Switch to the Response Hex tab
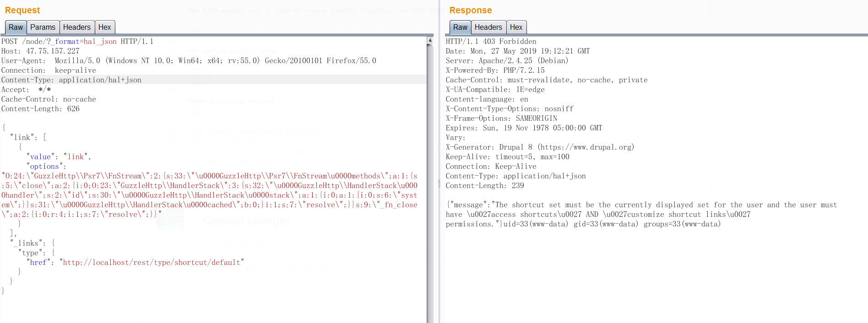 click(x=516, y=27)
